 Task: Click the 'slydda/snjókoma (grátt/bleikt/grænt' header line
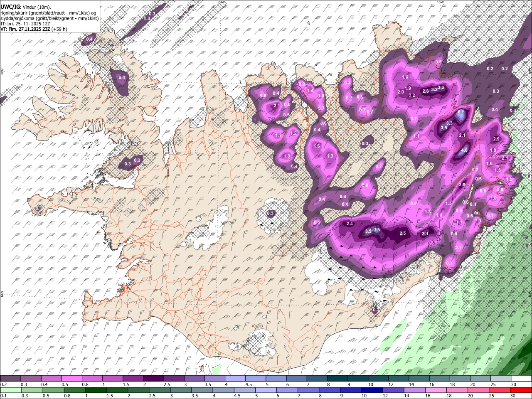[49, 18]
